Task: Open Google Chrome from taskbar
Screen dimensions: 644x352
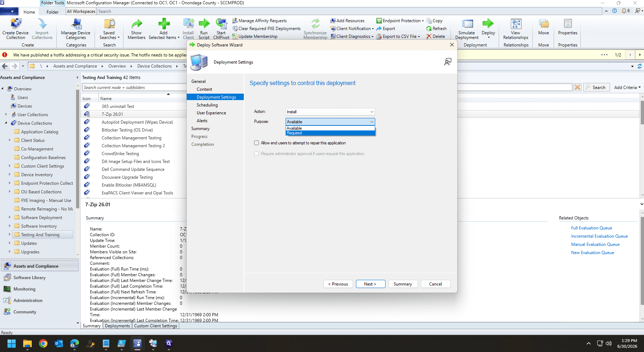Action: pos(43,343)
